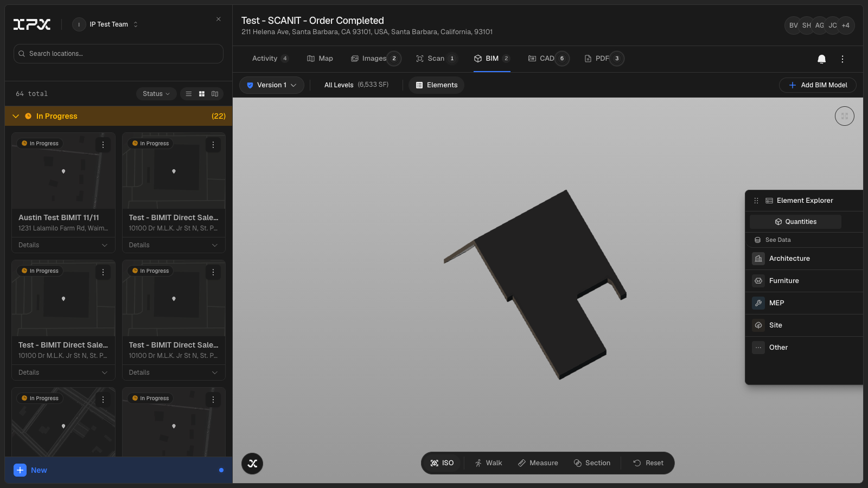Open the header more options menu
The width and height of the screenshot is (868, 488).
(x=843, y=59)
